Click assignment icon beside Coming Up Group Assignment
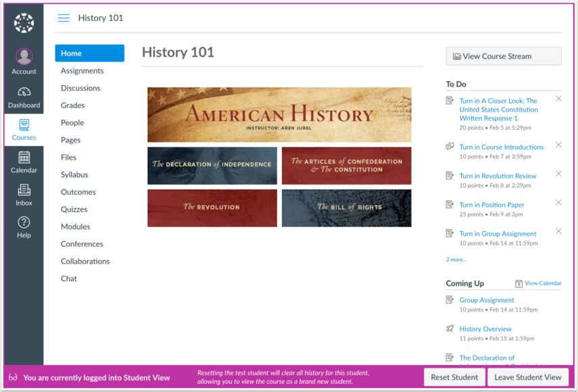Viewport: 578px width, 392px height. tap(450, 299)
